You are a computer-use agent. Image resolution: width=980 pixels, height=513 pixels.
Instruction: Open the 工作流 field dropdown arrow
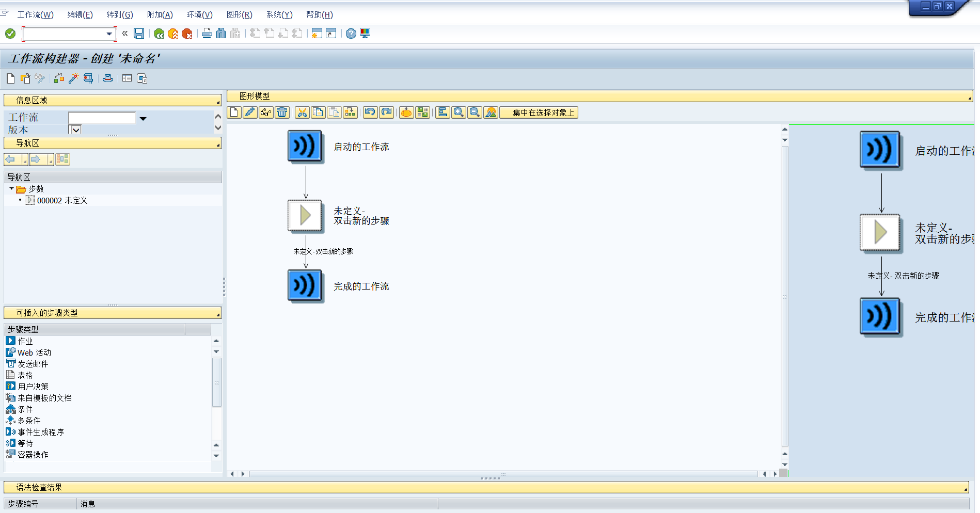pos(143,118)
